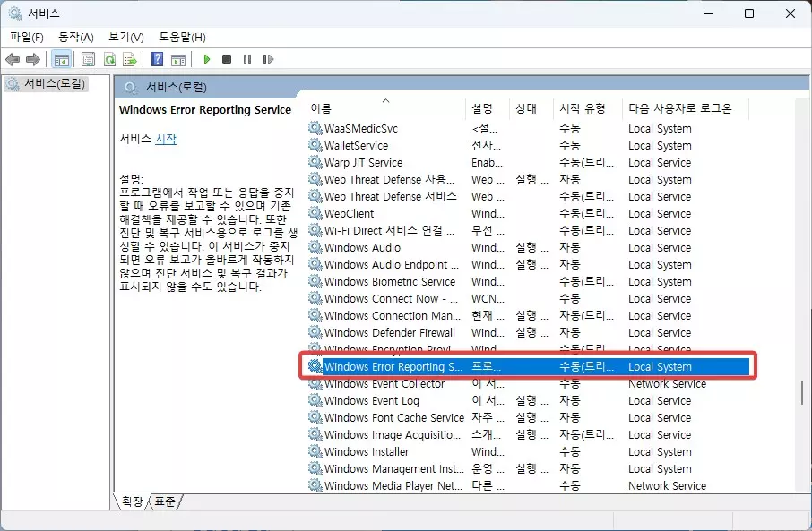The width and height of the screenshot is (812, 531).
Task: Start the service with the green play icon
Action: tap(207, 59)
